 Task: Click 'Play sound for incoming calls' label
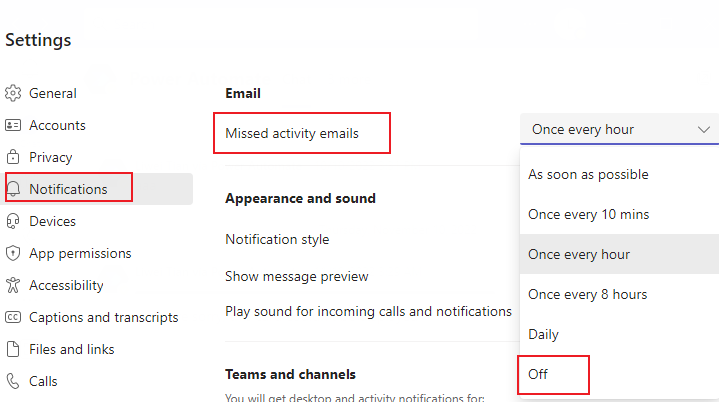(x=368, y=311)
